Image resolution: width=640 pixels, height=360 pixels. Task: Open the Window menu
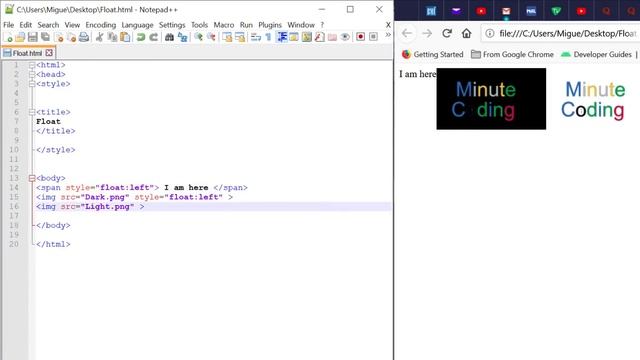(301, 25)
